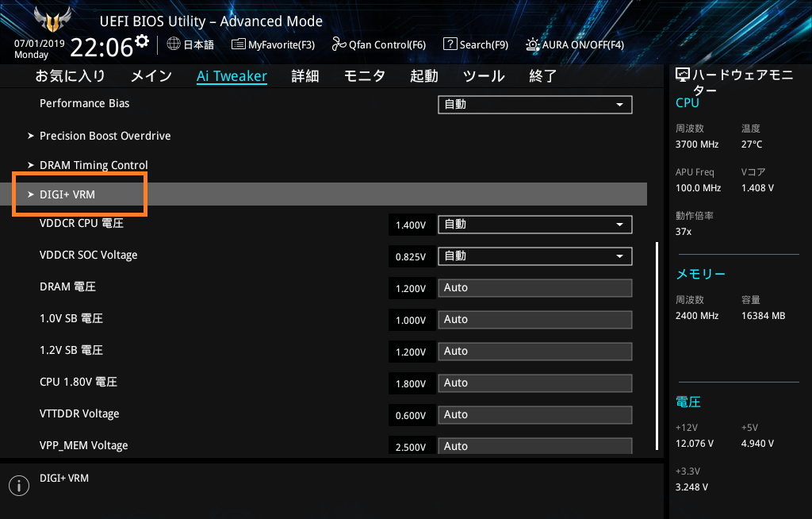The height and width of the screenshot is (519, 812).
Task: Click the Performance Bias label
Action: click(x=84, y=103)
